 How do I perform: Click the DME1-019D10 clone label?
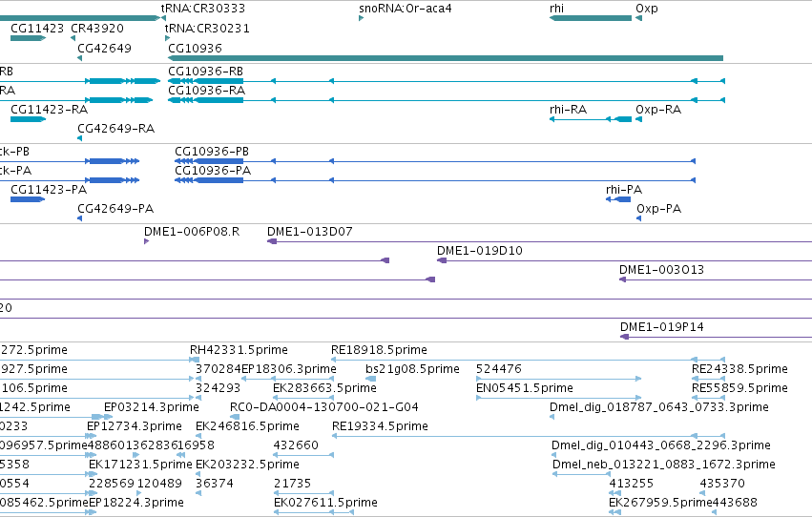(480, 251)
